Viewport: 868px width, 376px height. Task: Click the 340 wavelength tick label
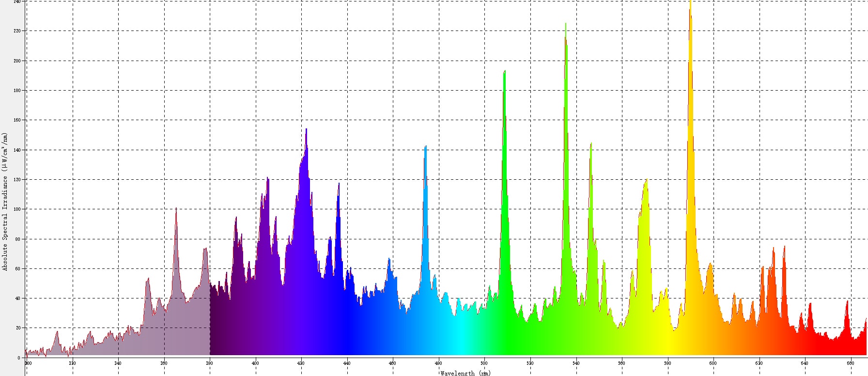[x=118, y=363]
